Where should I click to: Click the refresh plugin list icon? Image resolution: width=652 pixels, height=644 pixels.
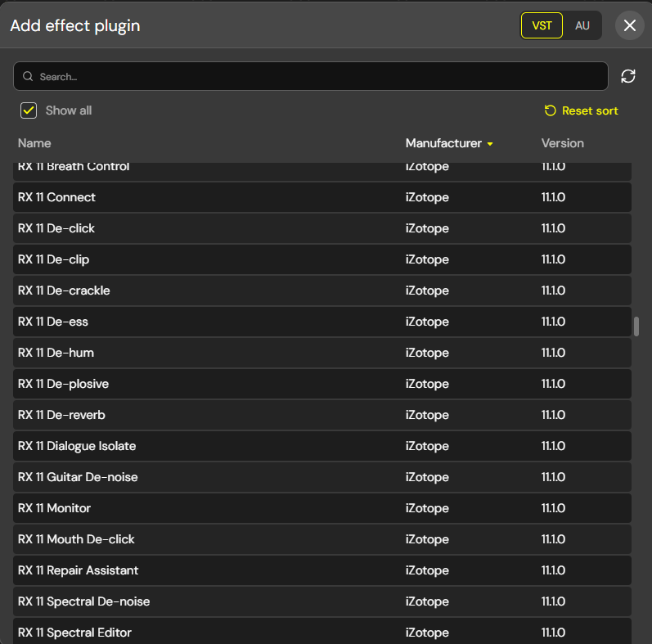(628, 76)
